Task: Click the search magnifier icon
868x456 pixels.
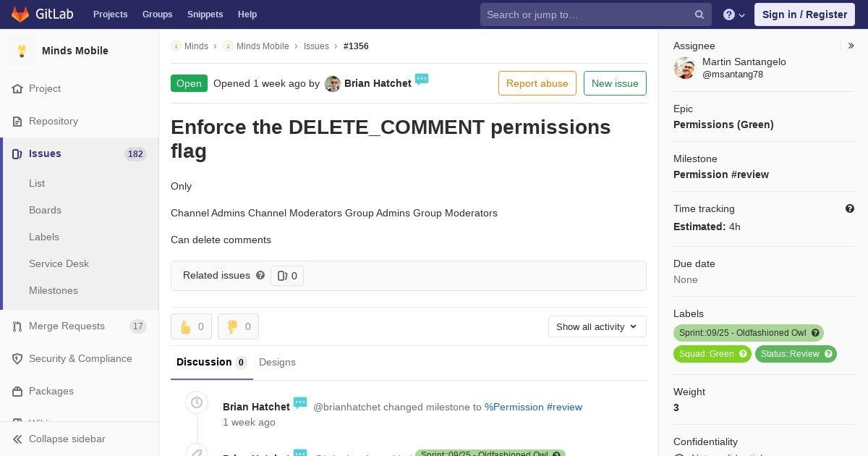Action: click(699, 14)
